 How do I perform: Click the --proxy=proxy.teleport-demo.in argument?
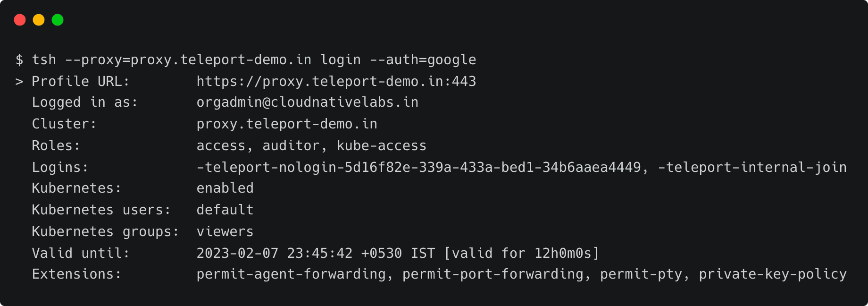pyautogui.click(x=188, y=60)
